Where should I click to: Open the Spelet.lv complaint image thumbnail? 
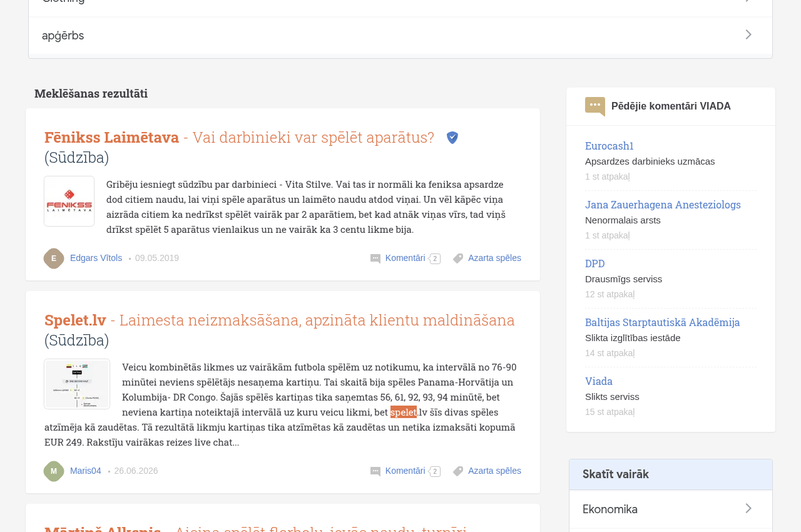tap(77, 384)
